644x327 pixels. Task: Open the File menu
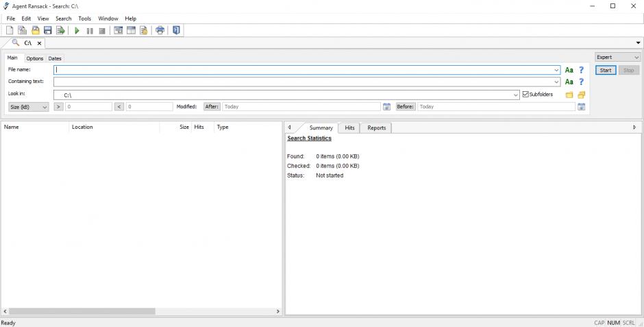11,19
